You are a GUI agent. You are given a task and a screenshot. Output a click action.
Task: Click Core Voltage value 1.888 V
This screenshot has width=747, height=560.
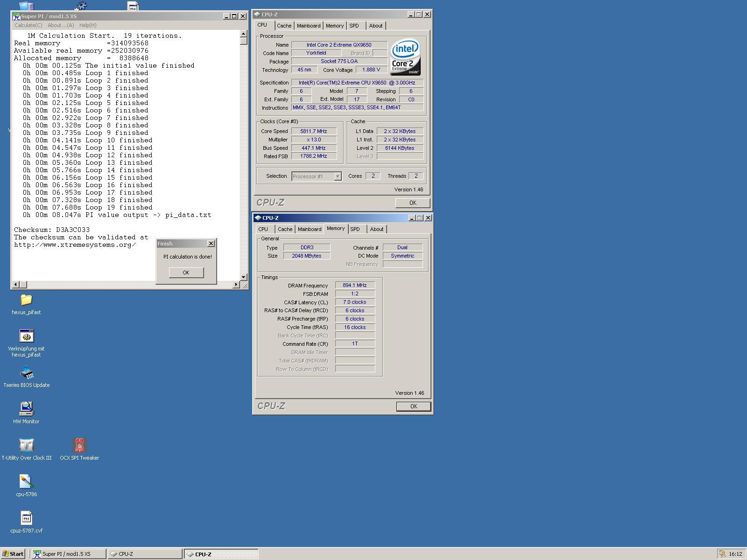[x=372, y=70]
